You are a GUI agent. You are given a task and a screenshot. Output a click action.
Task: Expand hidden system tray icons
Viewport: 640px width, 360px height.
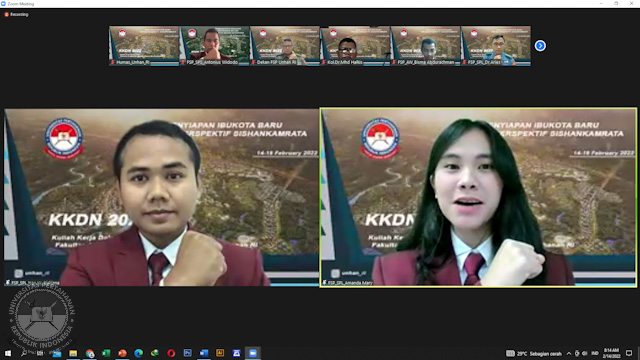pos(569,353)
